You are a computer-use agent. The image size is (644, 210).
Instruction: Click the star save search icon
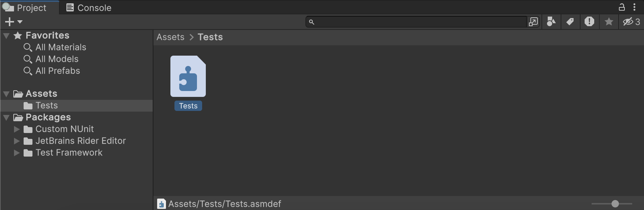[x=609, y=22]
